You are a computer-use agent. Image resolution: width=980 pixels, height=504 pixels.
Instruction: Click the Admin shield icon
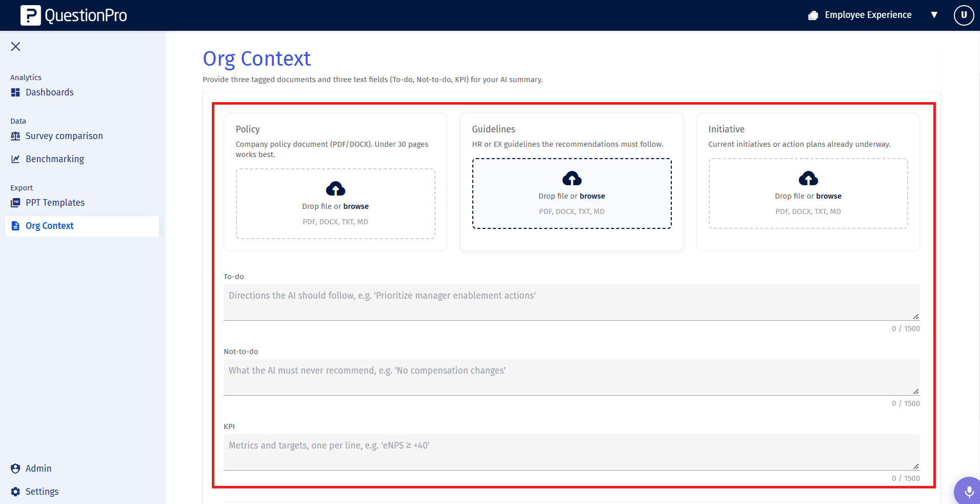15,469
